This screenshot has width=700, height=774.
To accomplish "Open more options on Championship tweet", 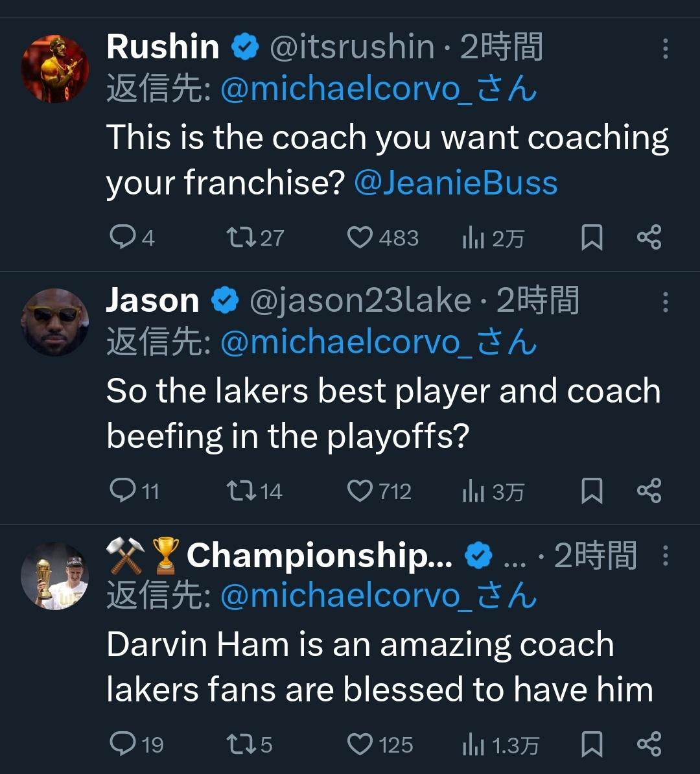I will coord(665,556).
